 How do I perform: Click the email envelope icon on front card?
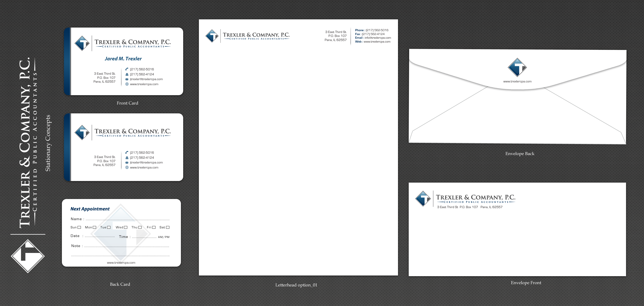pos(127,79)
